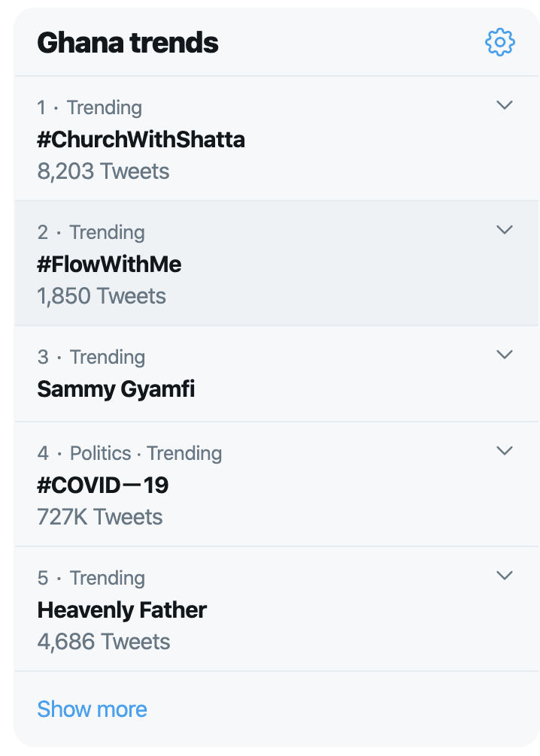Click the '3 · Trending' rank label
Screen dimensions: 540x756
click(91, 357)
